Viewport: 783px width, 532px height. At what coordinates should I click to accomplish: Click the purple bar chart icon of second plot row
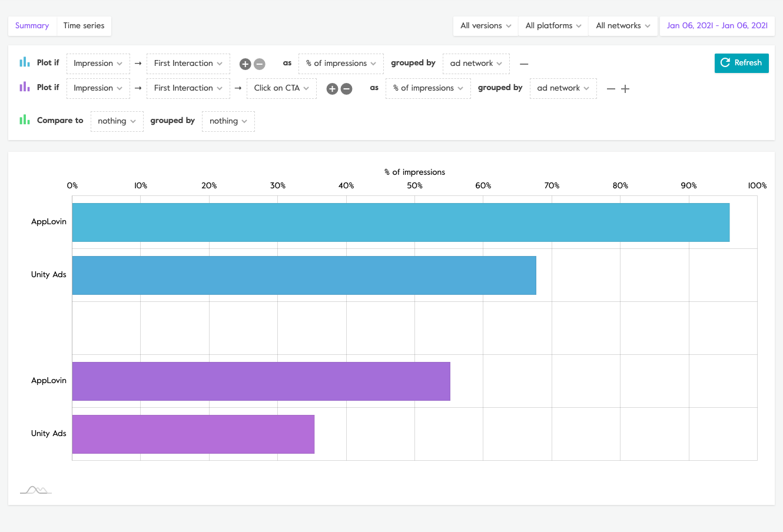tap(25, 87)
